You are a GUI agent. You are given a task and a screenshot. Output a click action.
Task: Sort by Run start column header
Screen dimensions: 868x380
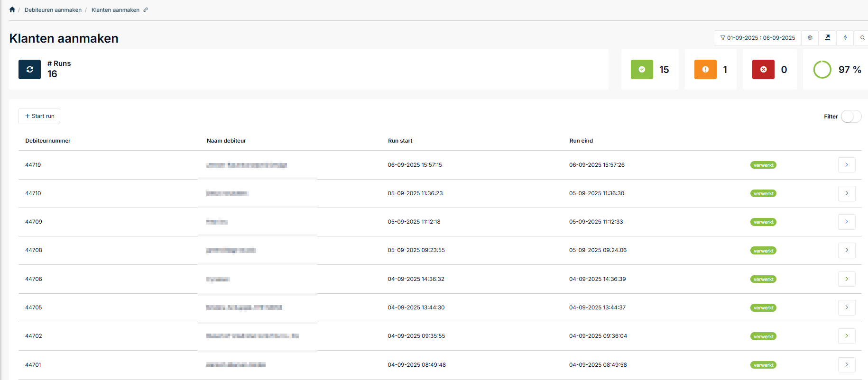tap(400, 141)
